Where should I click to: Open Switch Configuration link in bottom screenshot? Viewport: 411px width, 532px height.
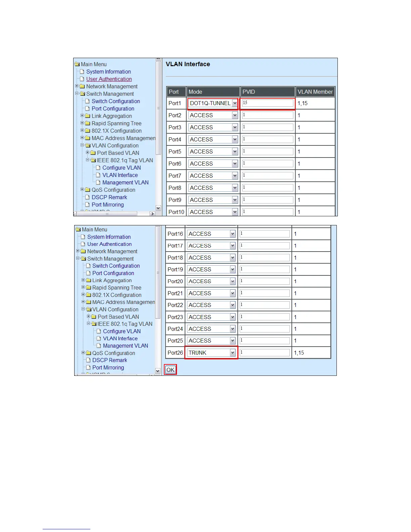[116, 266]
